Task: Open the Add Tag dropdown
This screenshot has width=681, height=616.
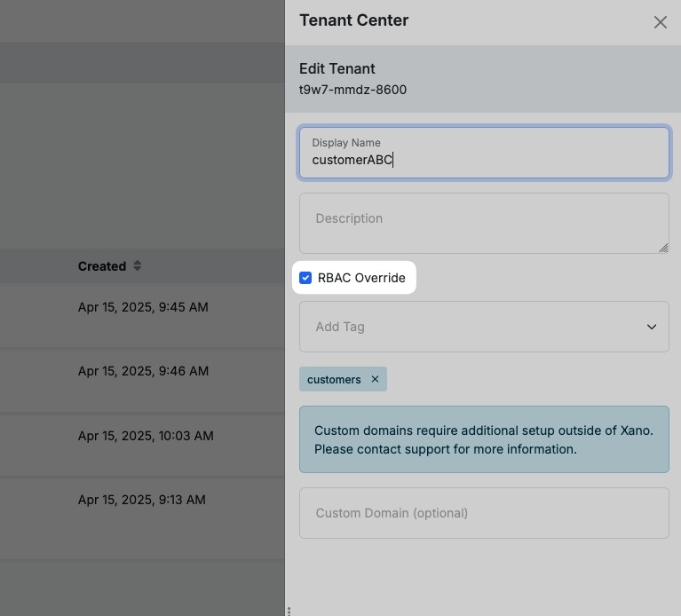Action: pyautogui.click(x=471, y=327)
